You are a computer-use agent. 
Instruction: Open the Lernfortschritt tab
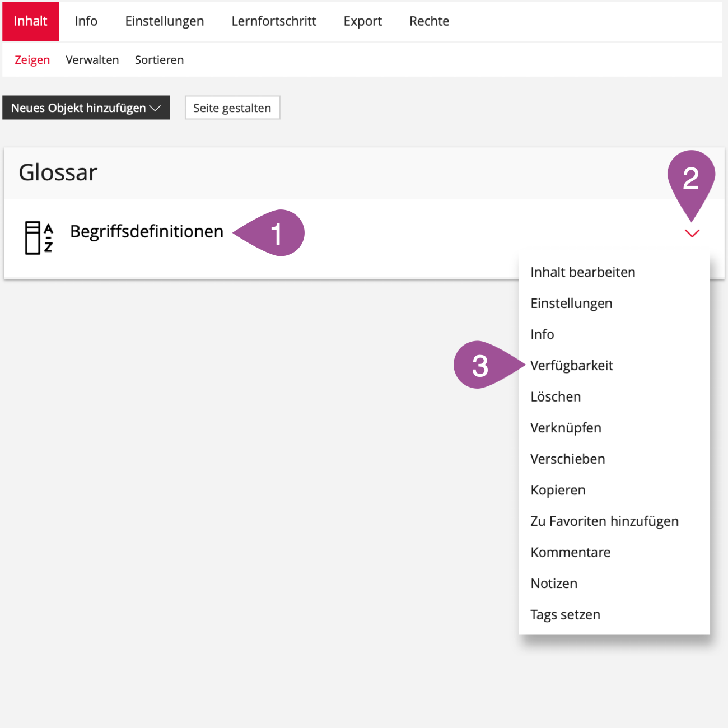pyautogui.click(x=273, y=21)
